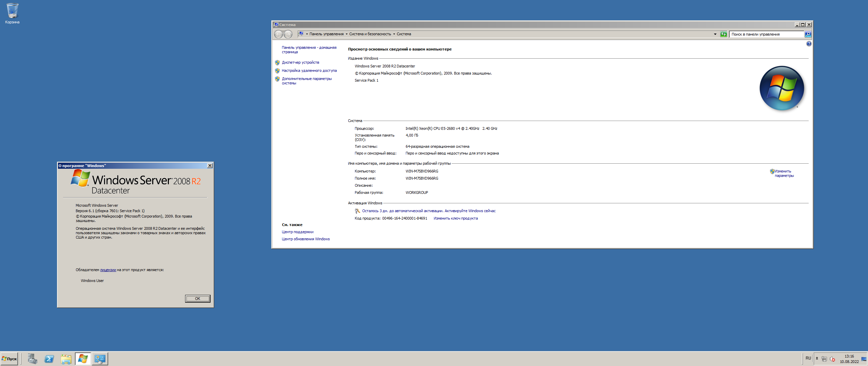Open Центр обновления Windows link
Screen dimensions: 868x366
(x=305, y=239)
